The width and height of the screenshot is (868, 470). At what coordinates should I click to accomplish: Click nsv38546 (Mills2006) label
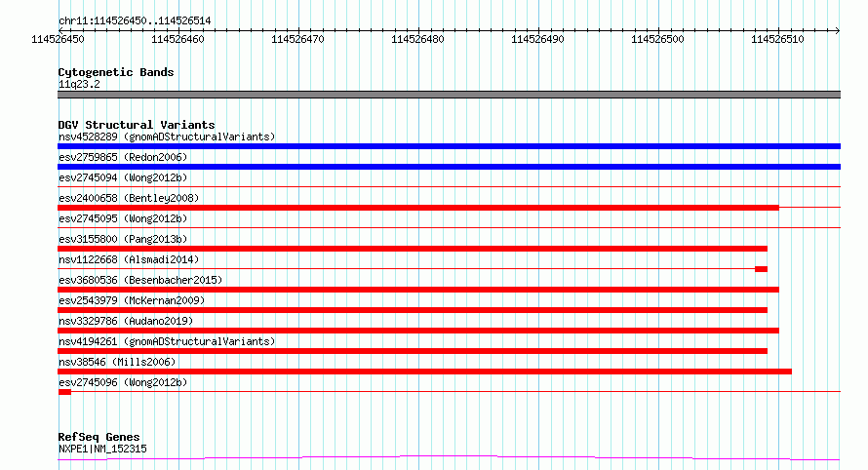pos(117,362)
